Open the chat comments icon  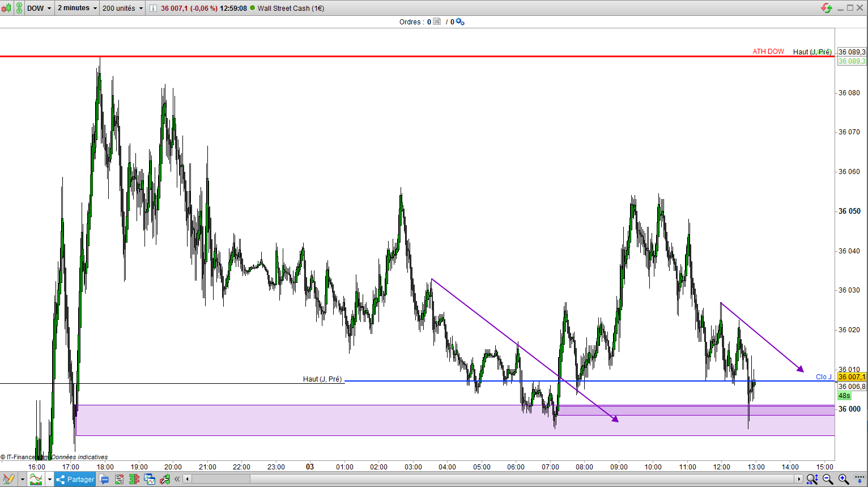(104, 479)
